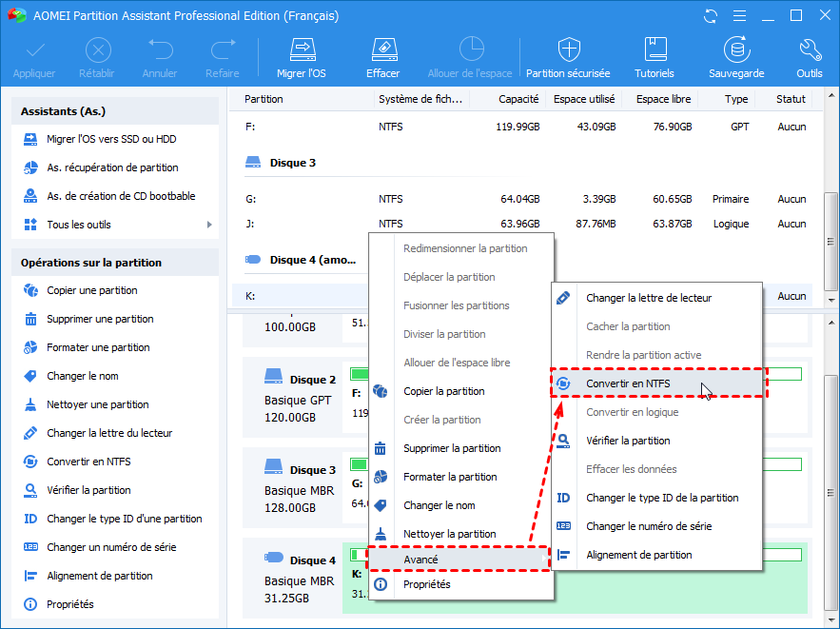Choose Formater la partition in context menu

[461, 477]
